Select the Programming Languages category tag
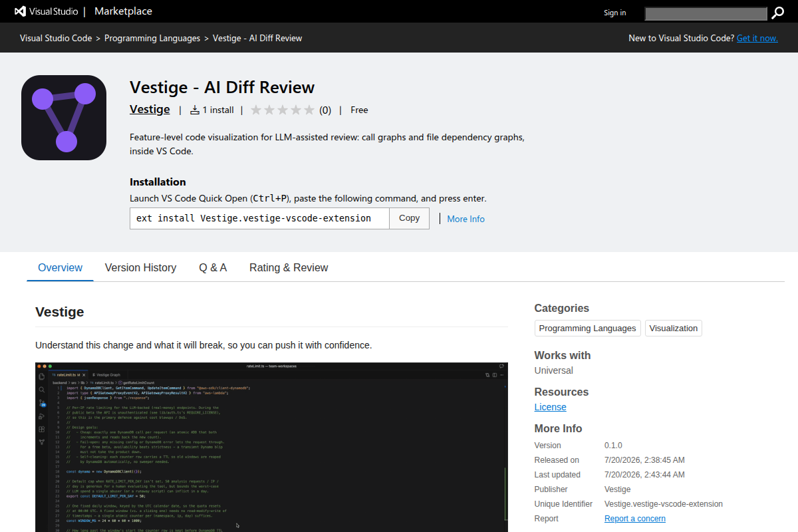 coord(588,328)
